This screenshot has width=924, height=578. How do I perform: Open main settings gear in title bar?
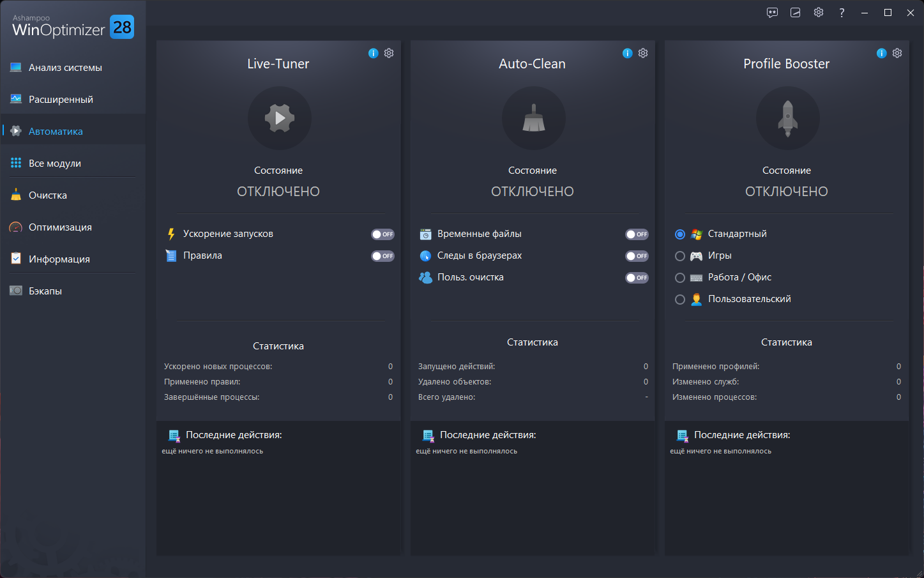coord(819,13)
